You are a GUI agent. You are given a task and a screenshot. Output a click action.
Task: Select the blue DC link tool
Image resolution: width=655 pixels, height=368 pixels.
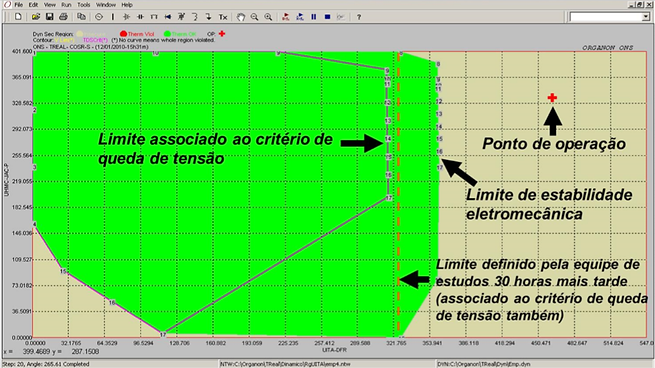[x=168, y=17]
